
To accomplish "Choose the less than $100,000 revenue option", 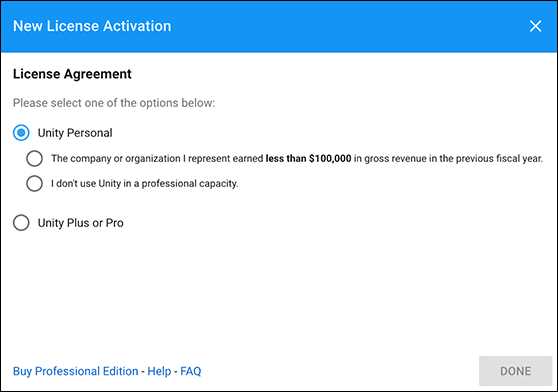I will 35,158.
